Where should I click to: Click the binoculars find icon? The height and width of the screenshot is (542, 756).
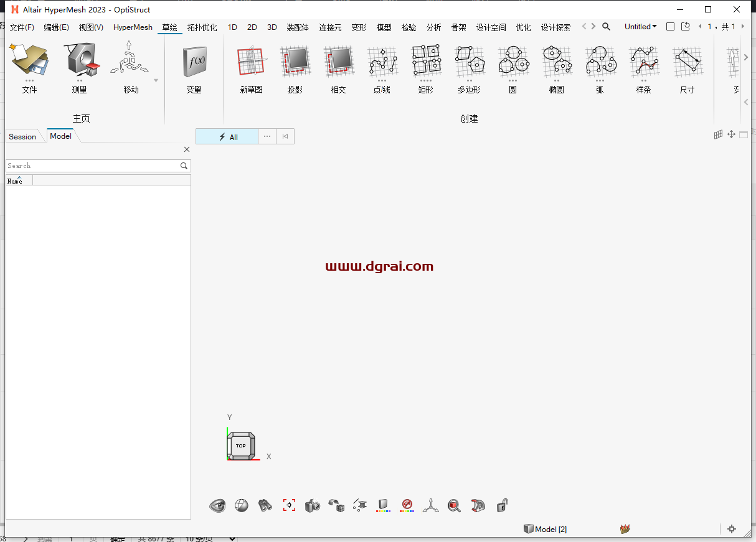point(265,505)
